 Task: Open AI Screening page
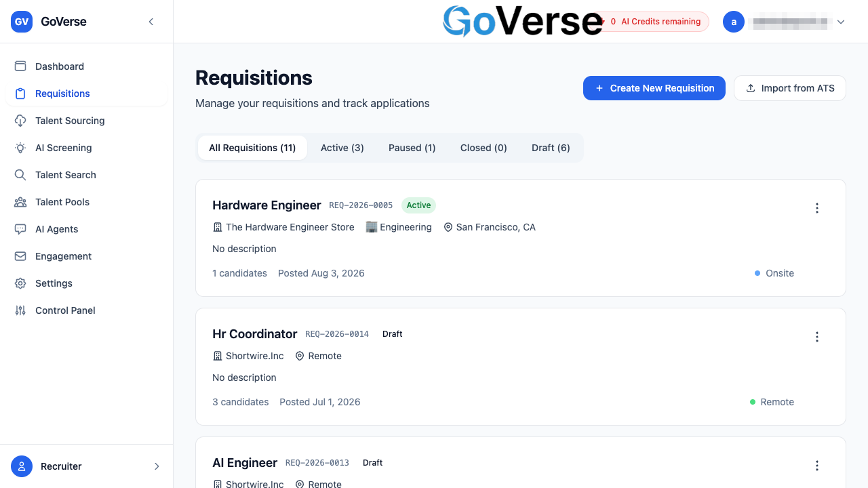[x=86, y=148]
